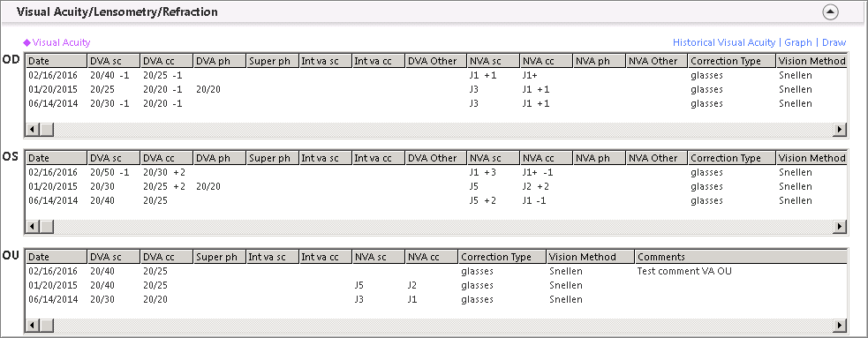The height and width of the screenshot is (338, 868).
Task: Click the OS table left scroll arrow
Action: tap(32, 226)
